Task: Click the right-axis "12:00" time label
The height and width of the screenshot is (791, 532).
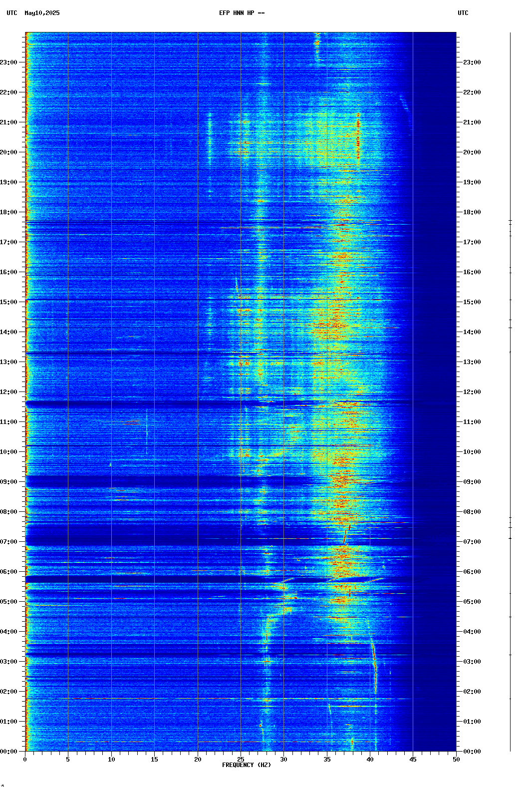Action: pos(472,392)
